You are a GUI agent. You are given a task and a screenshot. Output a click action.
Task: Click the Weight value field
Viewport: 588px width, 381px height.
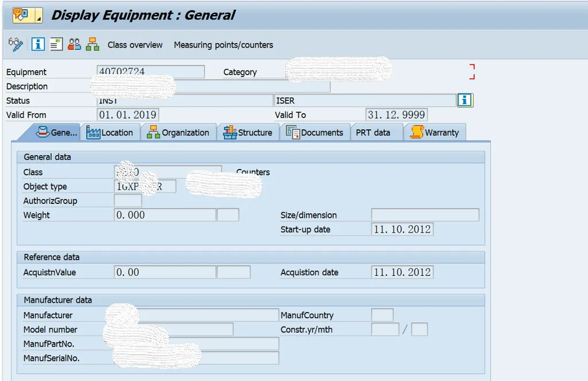[x=165, y=215]
